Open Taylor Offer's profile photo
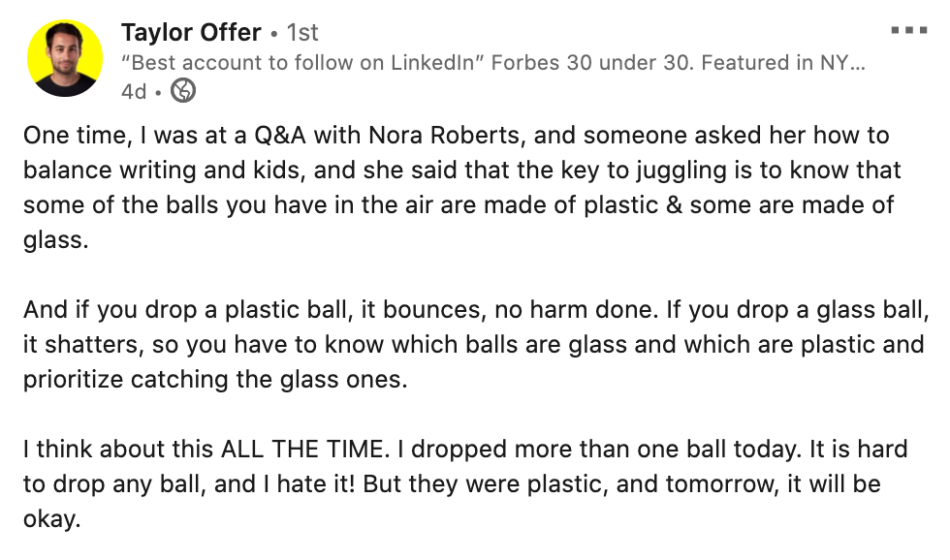The height and width of the screenshot is (560, 950). [x=65, y=58]
